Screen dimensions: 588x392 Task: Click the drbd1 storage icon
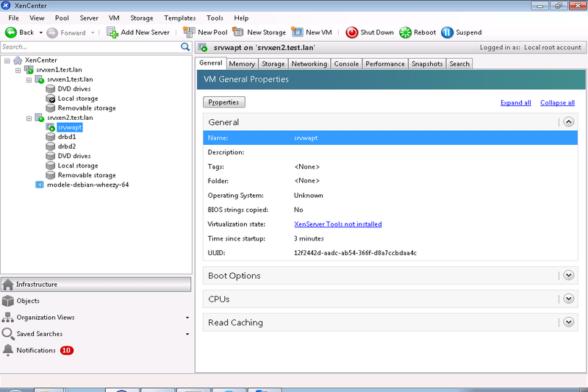[51, 137]
